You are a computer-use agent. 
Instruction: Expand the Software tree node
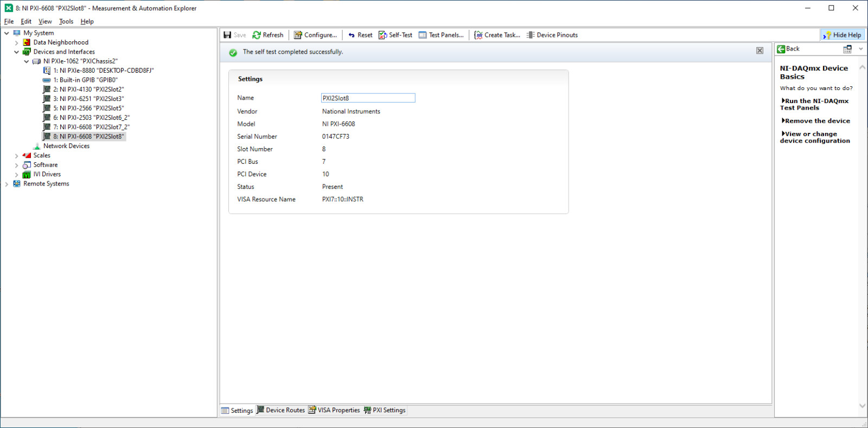pyautogui.click(x=16, y=165)
